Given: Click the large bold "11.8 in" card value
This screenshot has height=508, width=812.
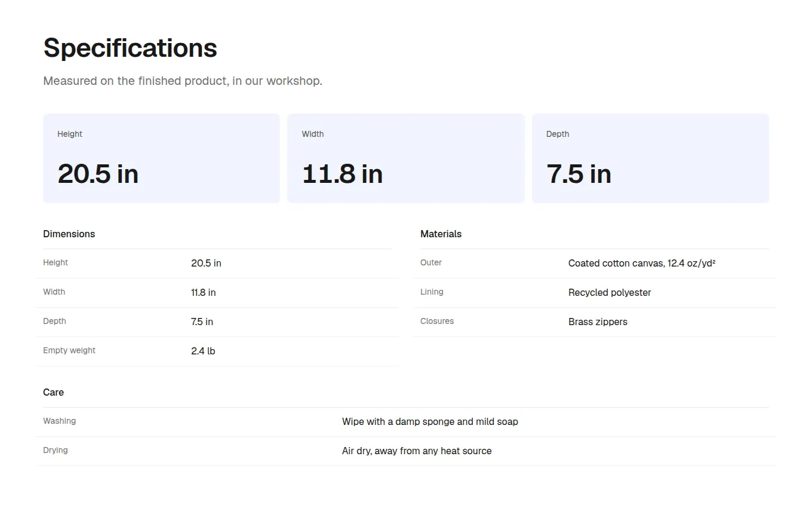Looking at the screenshot, I should [x=342, y=174].
